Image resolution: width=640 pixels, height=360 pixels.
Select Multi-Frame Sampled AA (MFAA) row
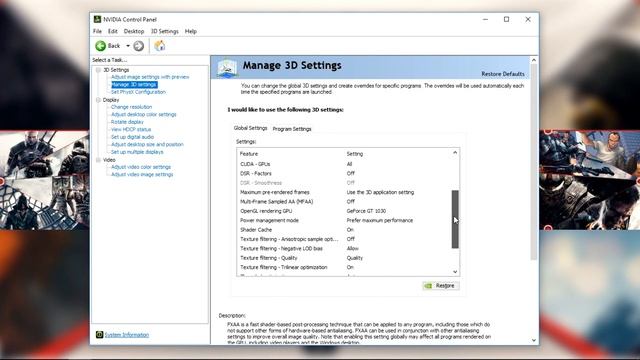tap(344, 202)
